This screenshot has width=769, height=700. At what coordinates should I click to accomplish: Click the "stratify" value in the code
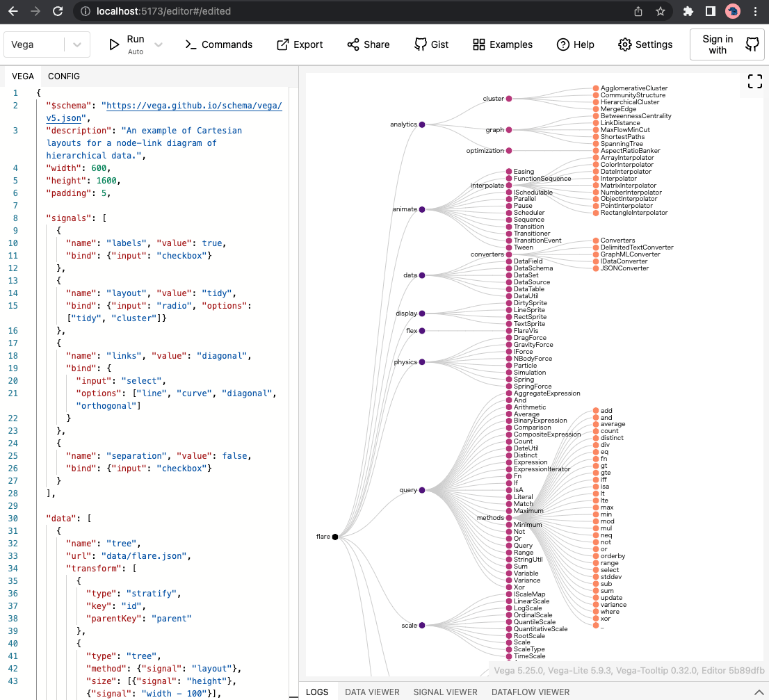click(152, 594)
